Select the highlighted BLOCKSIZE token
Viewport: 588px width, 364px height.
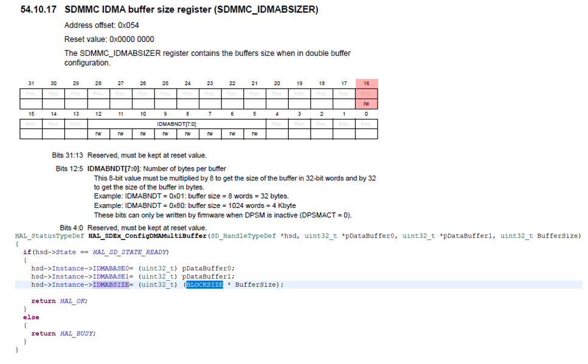point(204,284)
